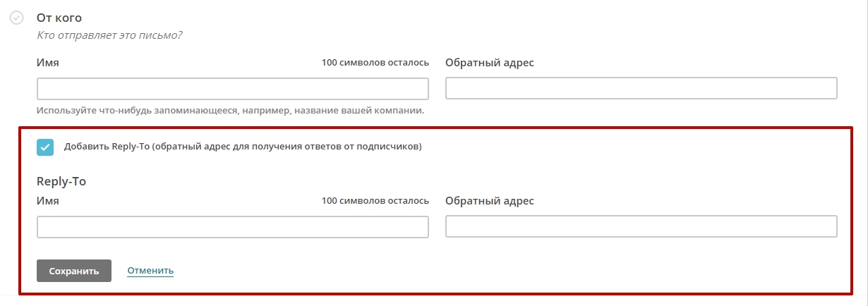This screenshot has width=868, height=306.
Task: Click the Обратный адрес label in Reply-To section
Action: (489, 201)
